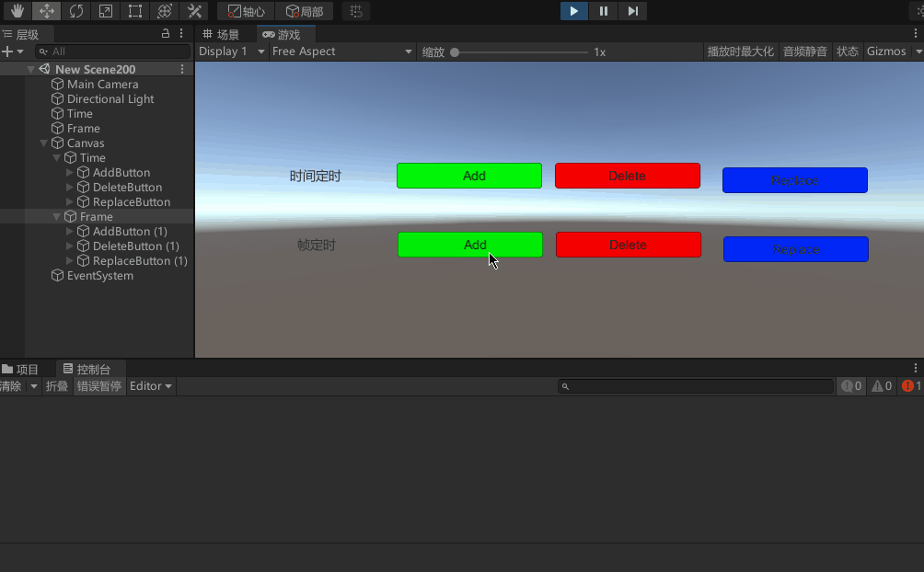Expand the ReplaceButton (1) node

[x=70, y=261]
